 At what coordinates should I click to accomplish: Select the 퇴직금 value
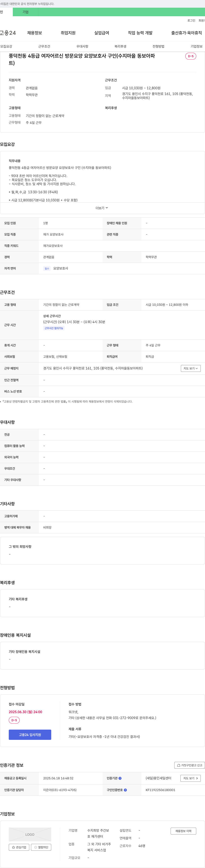tap(150, 356)
